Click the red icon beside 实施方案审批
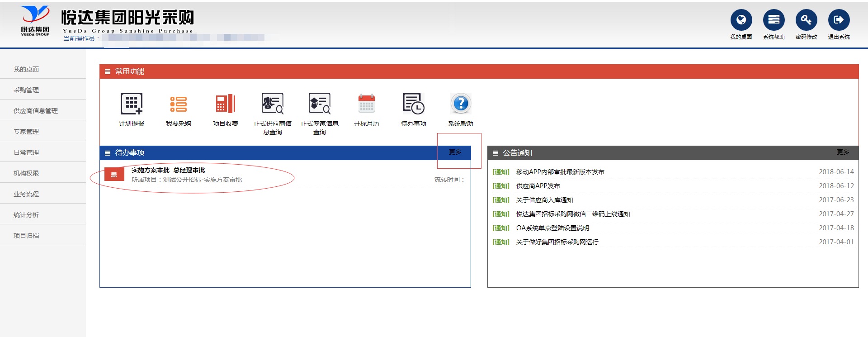Screen dimensions: 868x337 [114, 174]
